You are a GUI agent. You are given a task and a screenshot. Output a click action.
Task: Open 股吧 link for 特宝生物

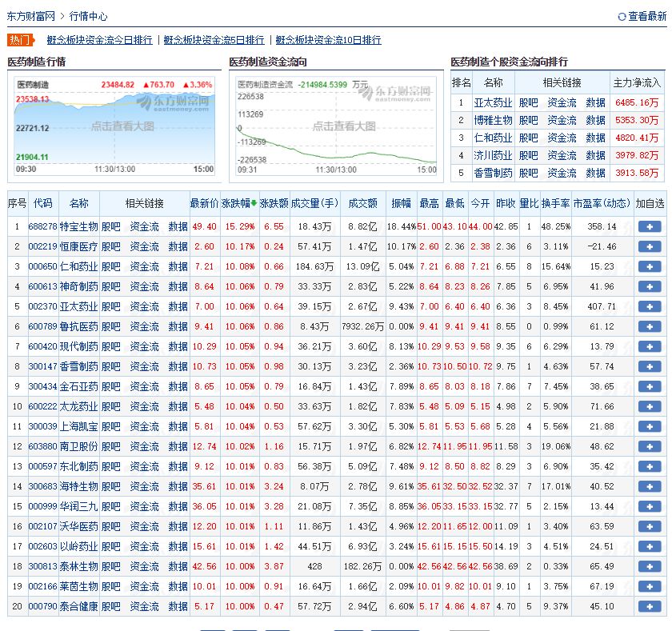click(111, 226)
